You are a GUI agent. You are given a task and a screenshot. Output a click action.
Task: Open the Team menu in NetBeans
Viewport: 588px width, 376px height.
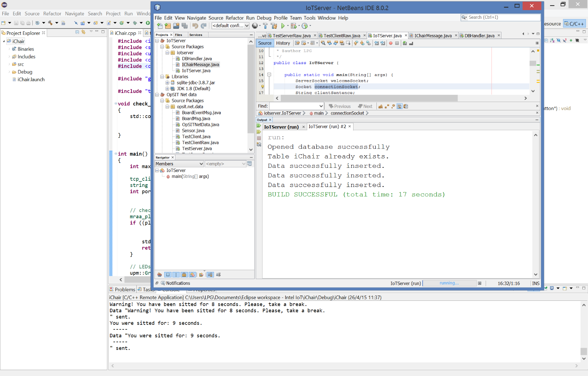tap(296, 18)
